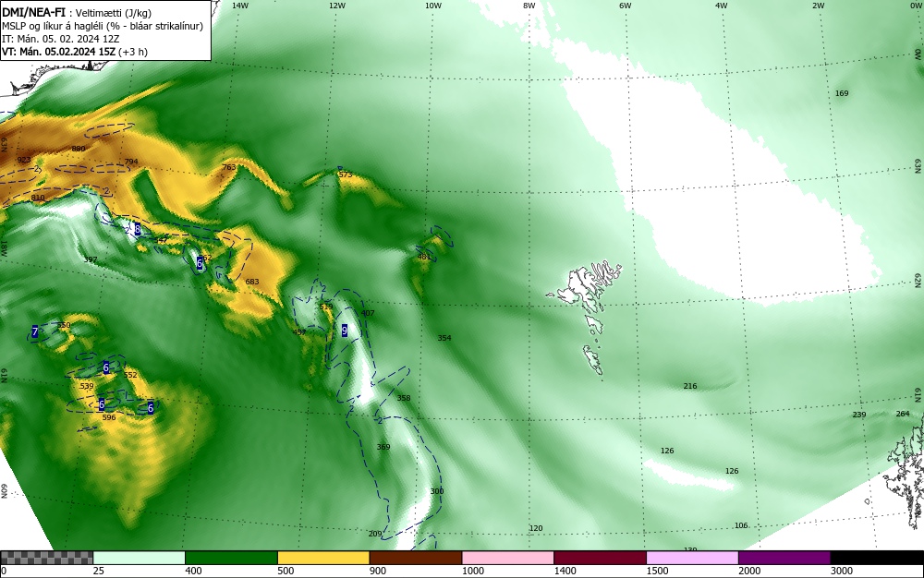Click the legend tick label 1400

tap(565, 571)
